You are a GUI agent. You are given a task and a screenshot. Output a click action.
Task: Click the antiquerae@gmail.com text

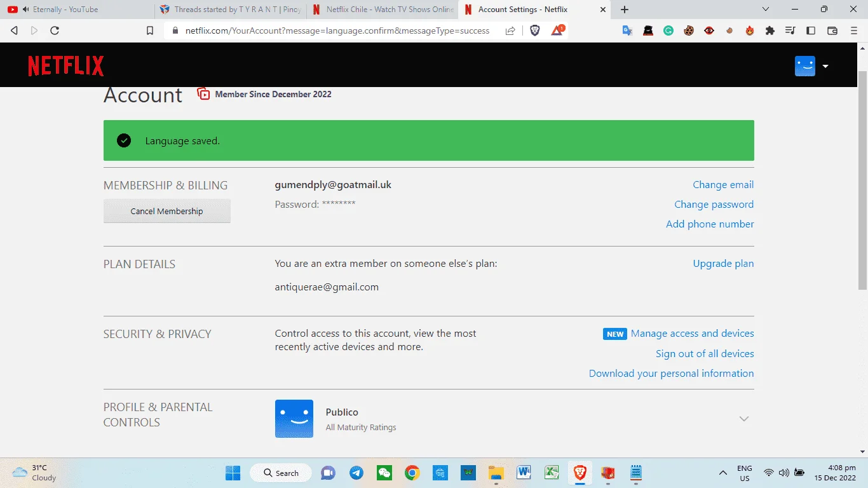(x=327, y=287)
